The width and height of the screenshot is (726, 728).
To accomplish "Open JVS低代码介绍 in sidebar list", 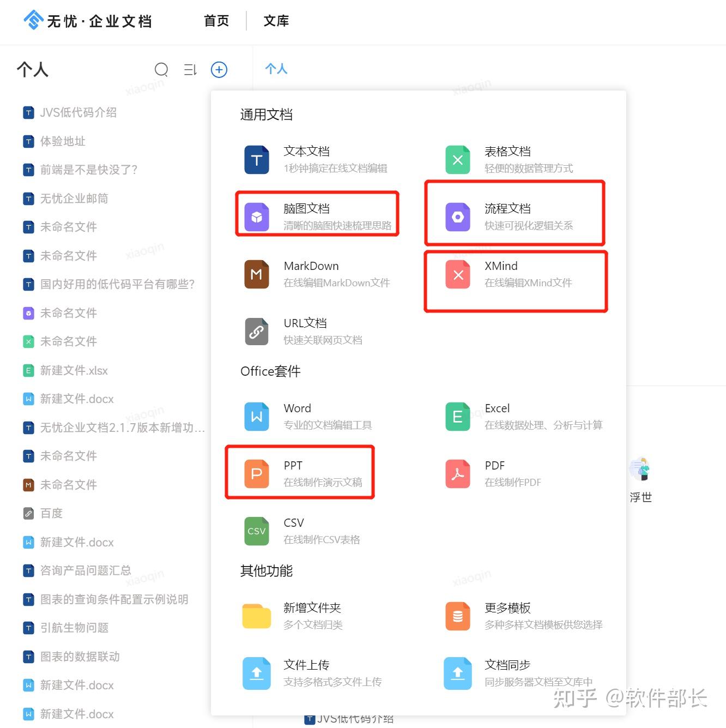I will [78, 112].
